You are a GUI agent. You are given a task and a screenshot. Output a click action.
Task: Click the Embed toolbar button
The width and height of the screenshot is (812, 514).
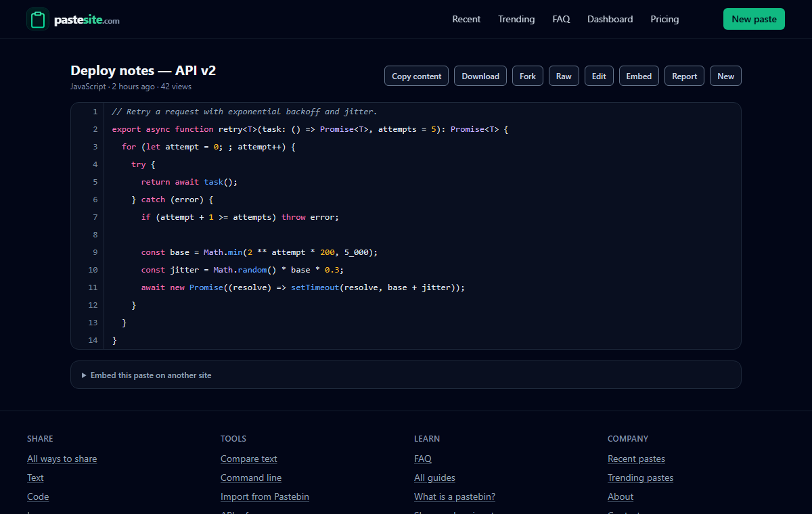pyautogui.click(x=639, y=76)
